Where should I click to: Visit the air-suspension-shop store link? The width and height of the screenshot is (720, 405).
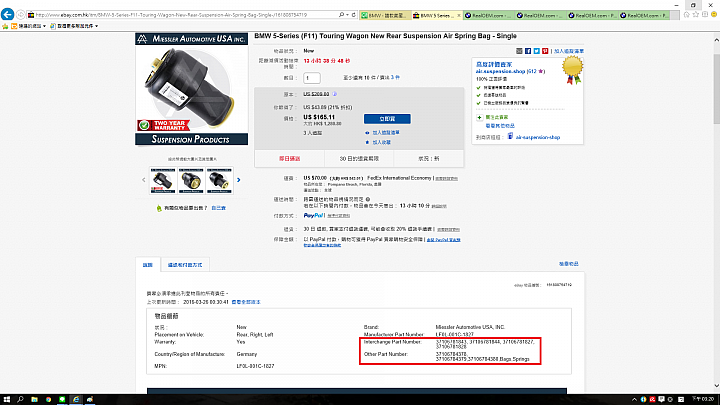(x=538, y=137)
